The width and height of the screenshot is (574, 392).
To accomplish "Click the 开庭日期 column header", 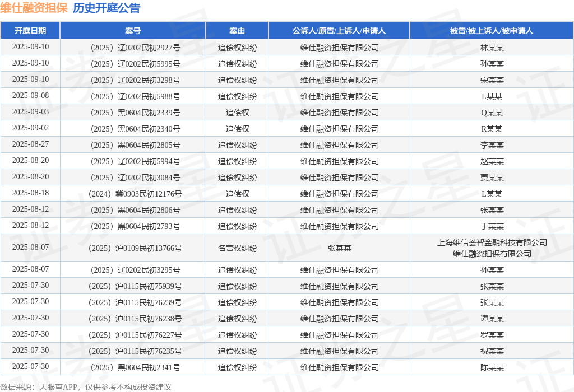I will tap(30, 31).
